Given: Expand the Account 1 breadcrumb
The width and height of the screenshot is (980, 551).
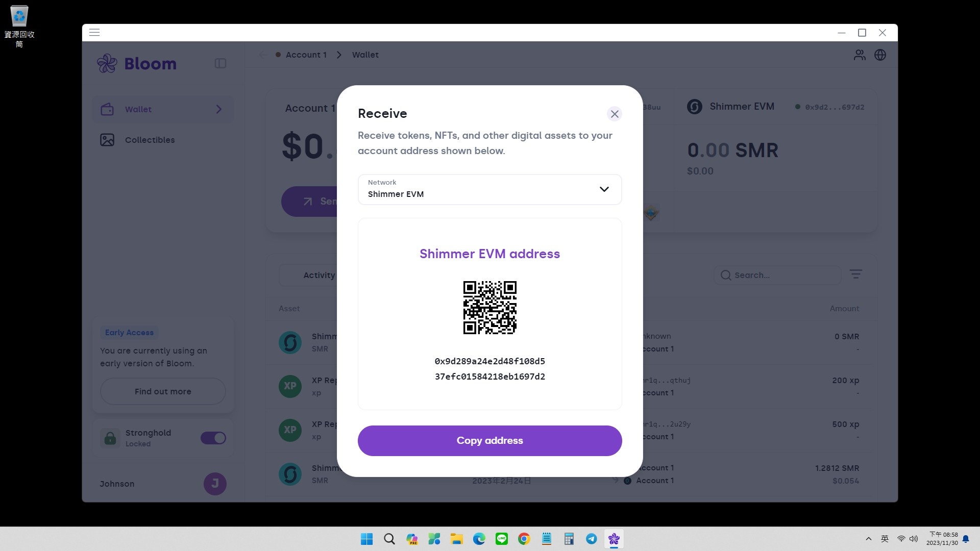Looking at the screenshot, I should (x=305, y=55).
